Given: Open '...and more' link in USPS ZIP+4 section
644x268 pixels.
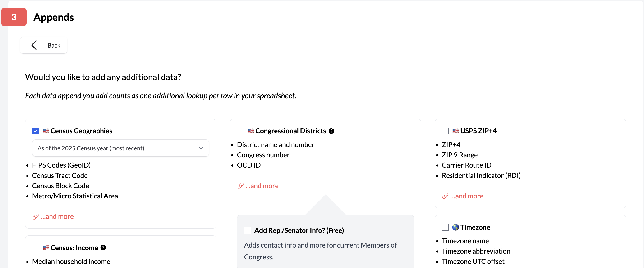Looking at the screenshot, I should (467, 196).
